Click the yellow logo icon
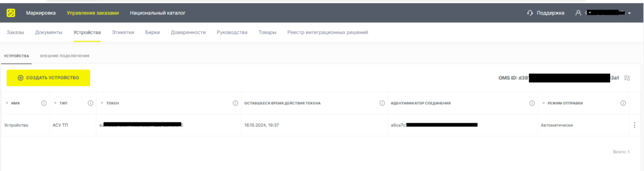 click(11, 13)
